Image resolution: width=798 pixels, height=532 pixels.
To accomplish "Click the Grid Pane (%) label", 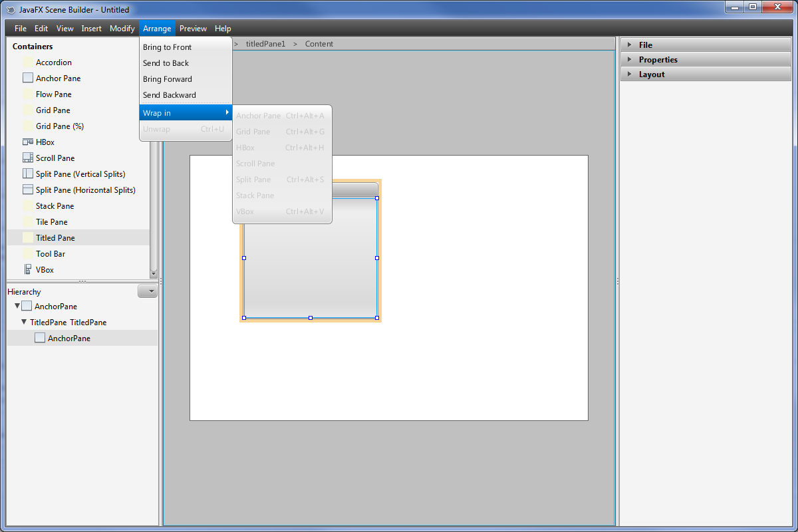I will click(x=60, y=126).
